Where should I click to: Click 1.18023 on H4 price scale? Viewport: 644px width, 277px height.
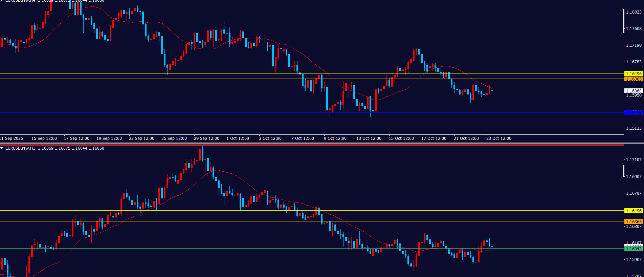pyautogui.click(x=634, y=12)
